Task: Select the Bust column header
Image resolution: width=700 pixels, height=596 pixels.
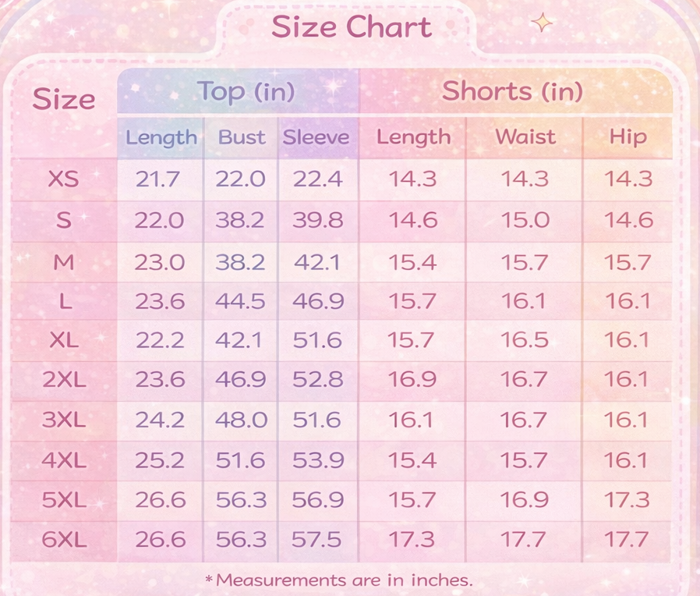Action: click(x=242, y=137)
